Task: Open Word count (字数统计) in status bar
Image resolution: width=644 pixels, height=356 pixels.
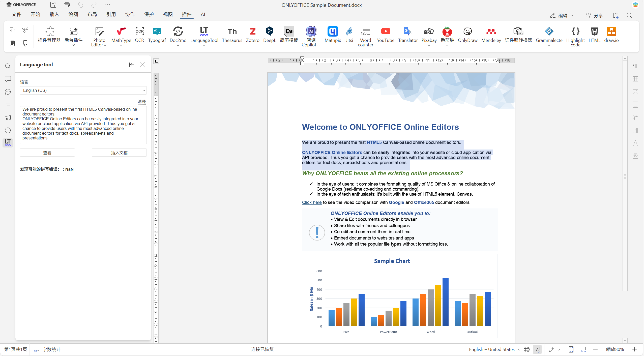Action: coord(47,349)
